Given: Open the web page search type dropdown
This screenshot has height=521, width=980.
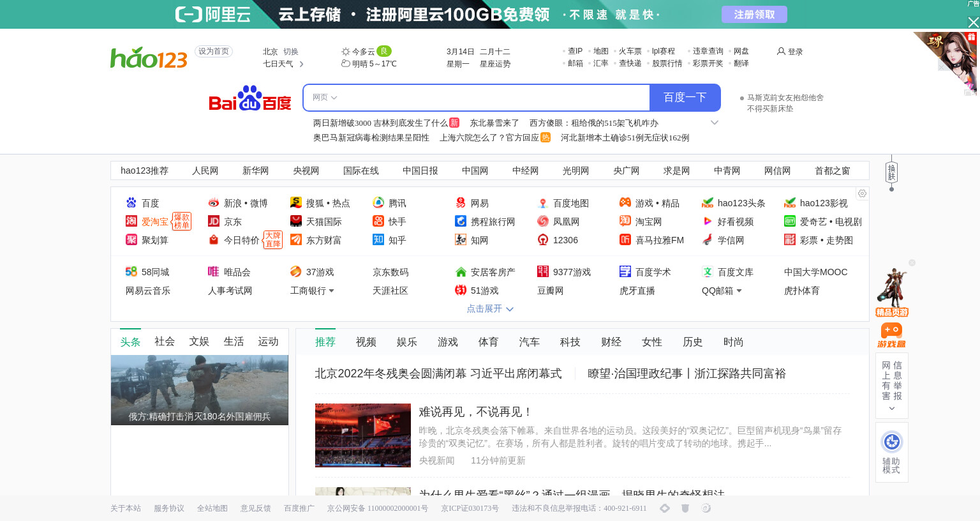Looking at the screenshot, I should point(325,98).
